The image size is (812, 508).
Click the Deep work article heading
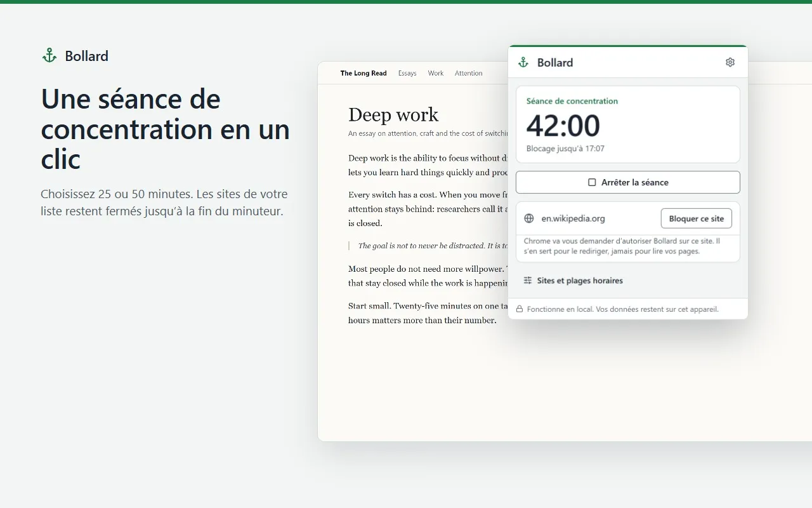[x=393, y=114]
